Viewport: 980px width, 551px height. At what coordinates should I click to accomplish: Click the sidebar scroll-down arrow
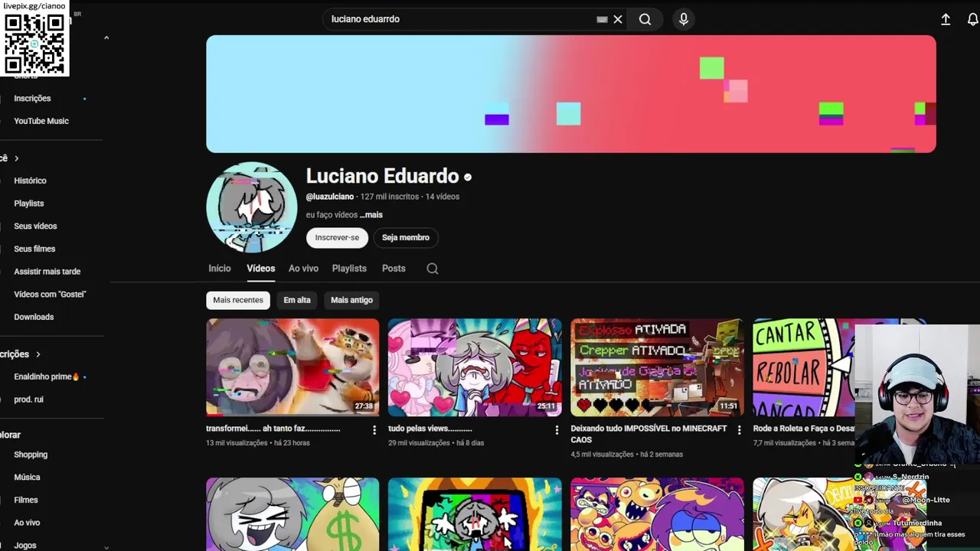pyautogui.click(x=106, y=546)
